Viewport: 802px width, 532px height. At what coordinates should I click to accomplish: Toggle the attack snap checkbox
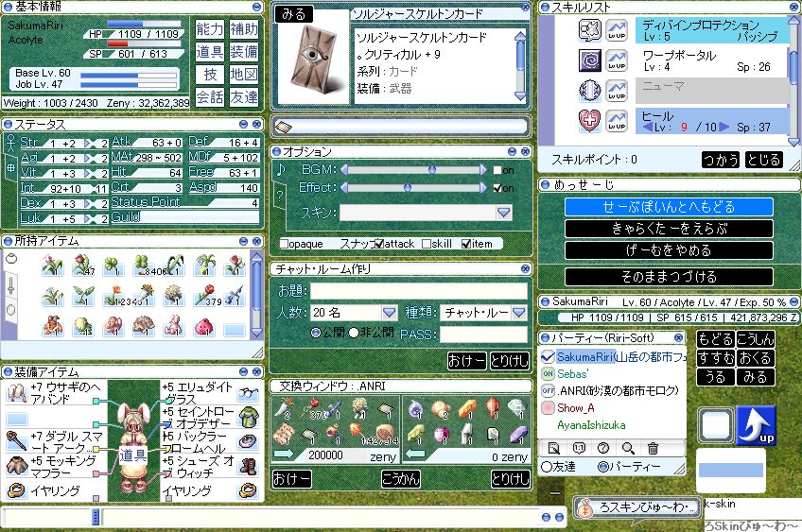click(379, 244)
